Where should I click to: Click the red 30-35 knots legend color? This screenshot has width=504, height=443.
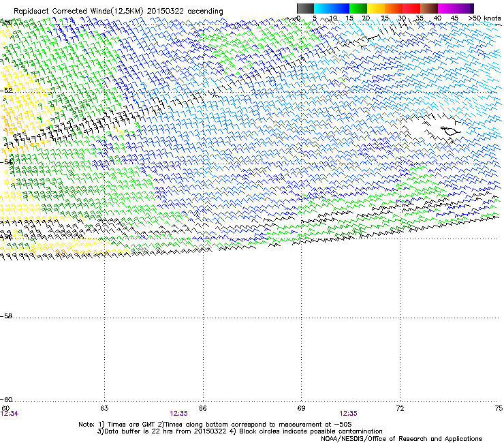411,8
